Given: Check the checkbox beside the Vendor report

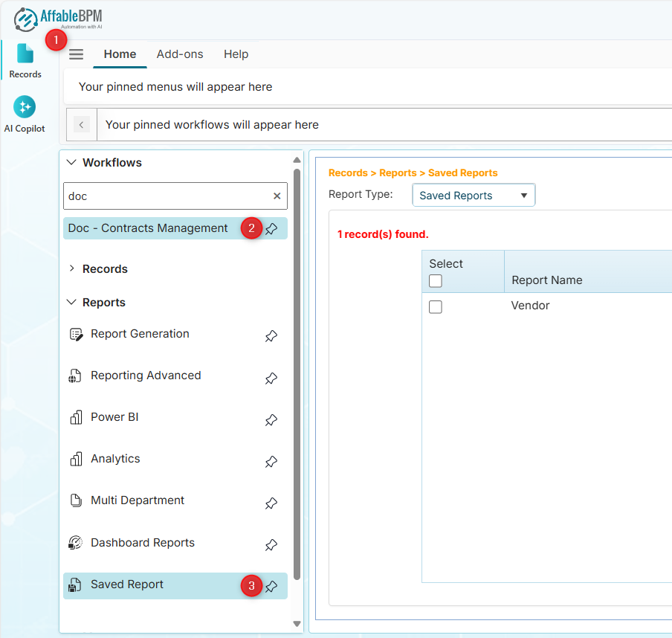Looking at the screenshot, I should coord(436,306).
